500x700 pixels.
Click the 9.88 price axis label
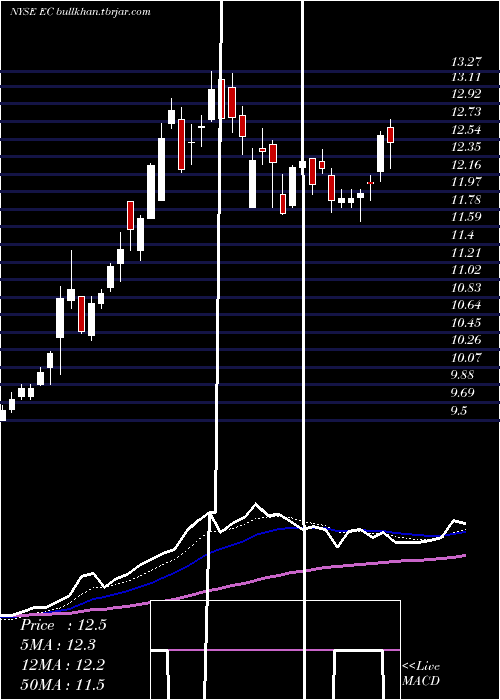click(x=462, y=375)
